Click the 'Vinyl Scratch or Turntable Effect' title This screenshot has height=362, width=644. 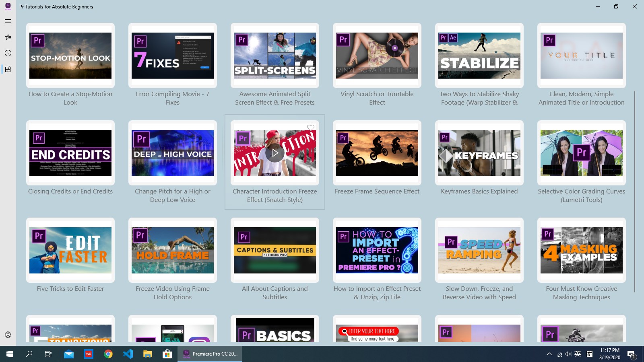pos(377,98)
